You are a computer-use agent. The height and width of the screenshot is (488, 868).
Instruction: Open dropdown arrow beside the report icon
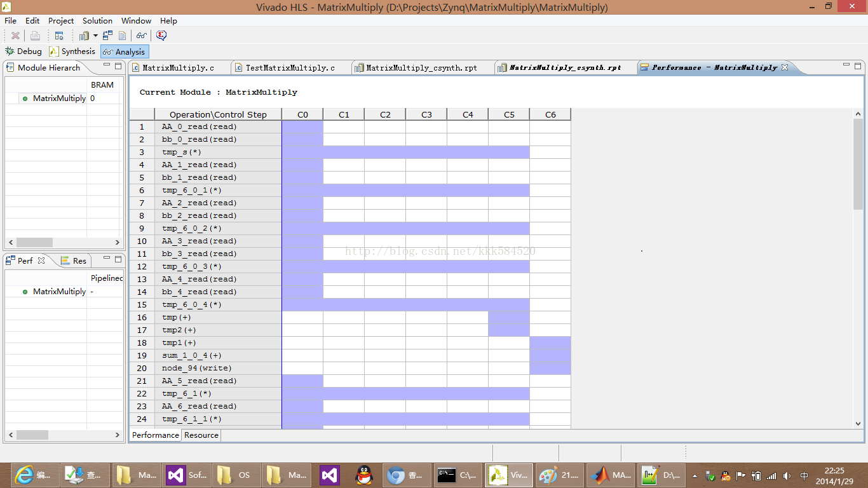click(95, 36)
